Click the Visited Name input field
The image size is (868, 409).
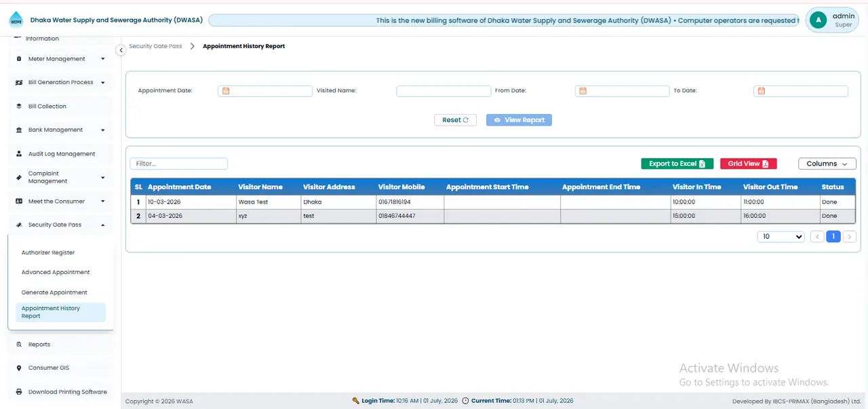(443, 91)
